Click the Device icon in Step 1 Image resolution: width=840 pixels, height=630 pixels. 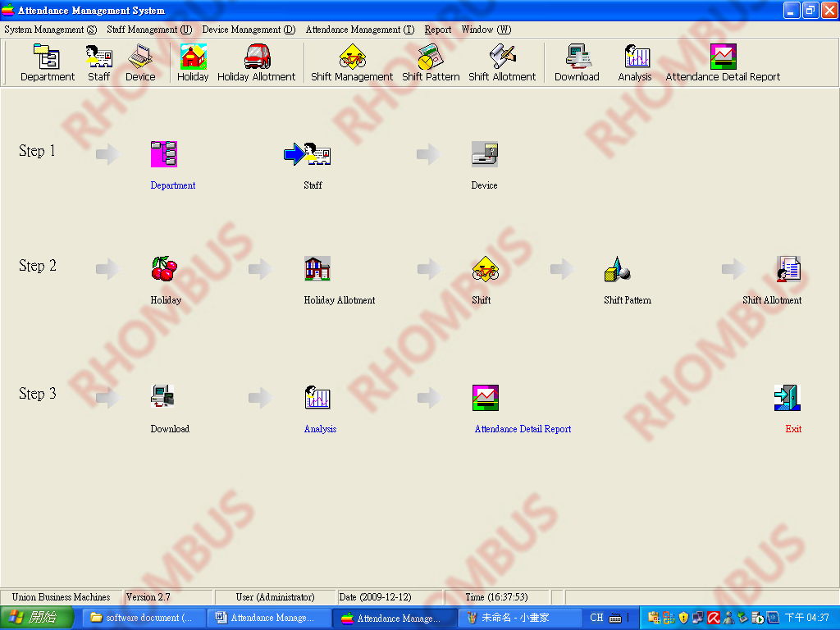pyautogui.click(x=484, y=153)
